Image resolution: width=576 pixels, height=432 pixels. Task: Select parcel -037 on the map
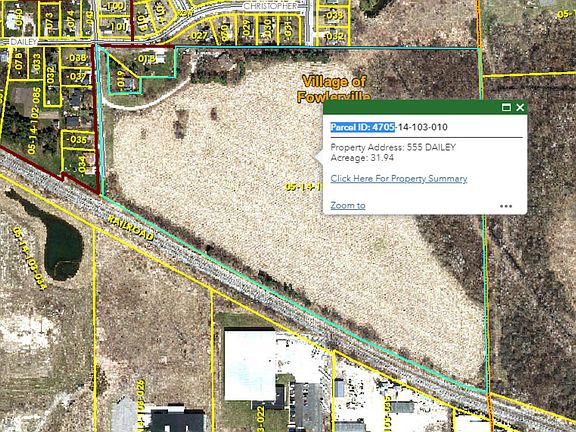(x=77, y=77)
